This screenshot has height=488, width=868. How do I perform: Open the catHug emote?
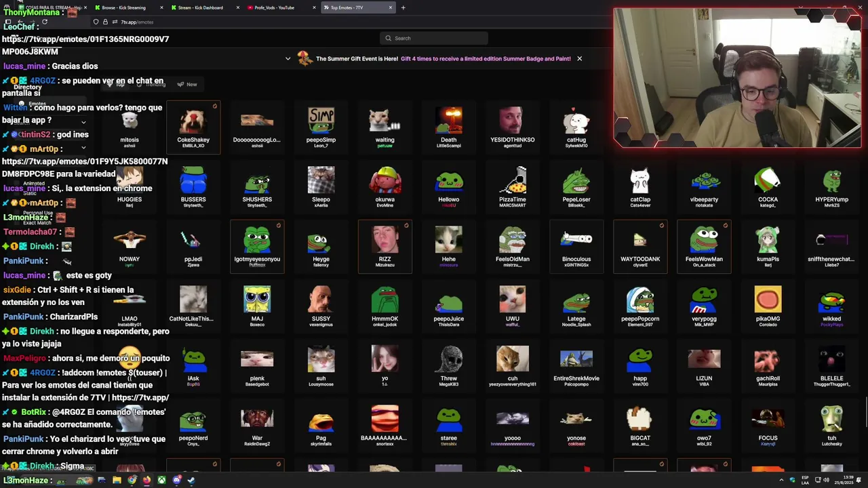point(576,127)
